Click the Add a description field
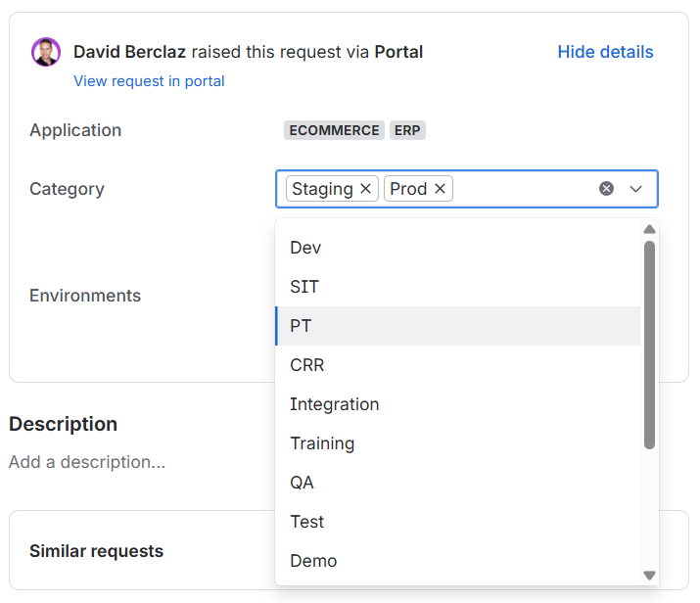700x603 pixels. point(87,462)
